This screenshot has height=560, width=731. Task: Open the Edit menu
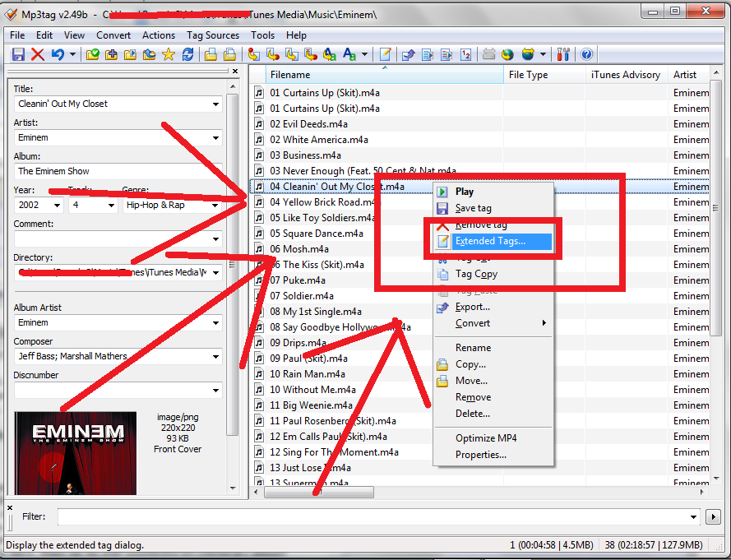click(44, 35)
